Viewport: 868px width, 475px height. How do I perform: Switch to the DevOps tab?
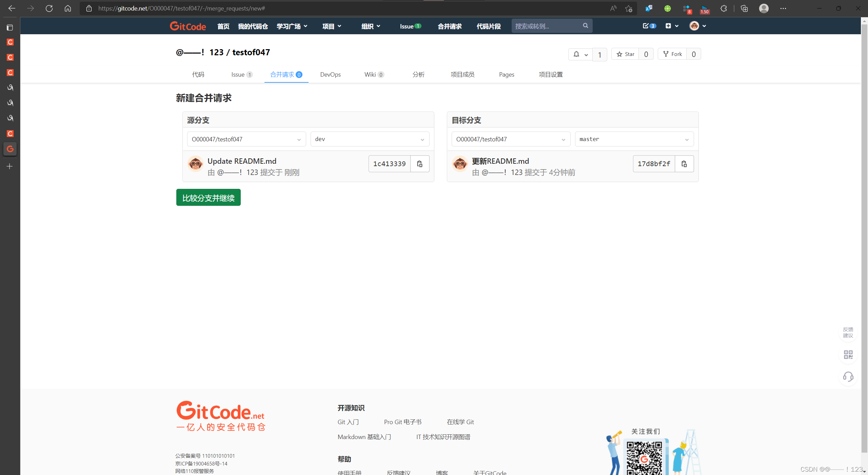pyautogui.click(x=330, y=74)
